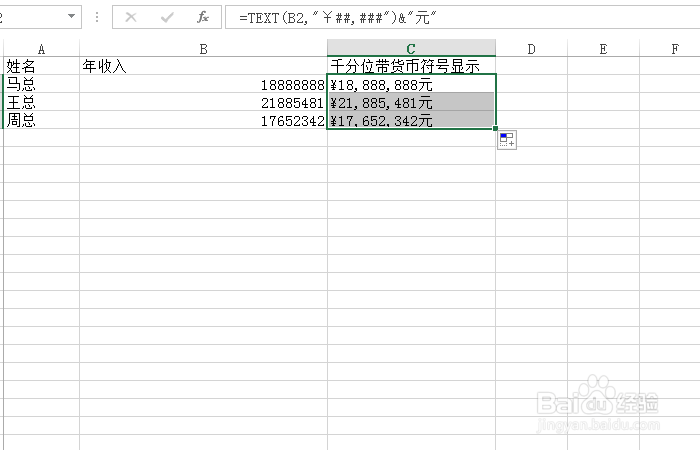Click the Enter checkmark formula icon
The image size is (700, 450).
click(x=167, y=17)
